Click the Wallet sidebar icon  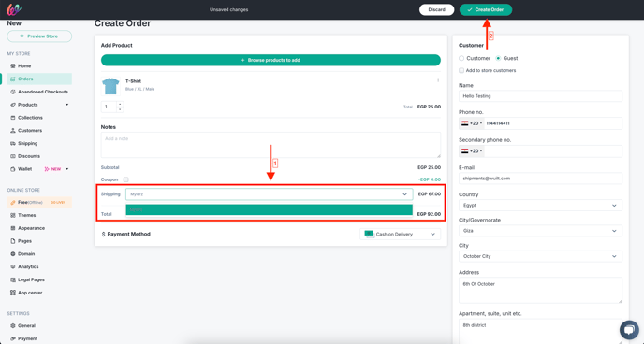click(x=13, y=169)
